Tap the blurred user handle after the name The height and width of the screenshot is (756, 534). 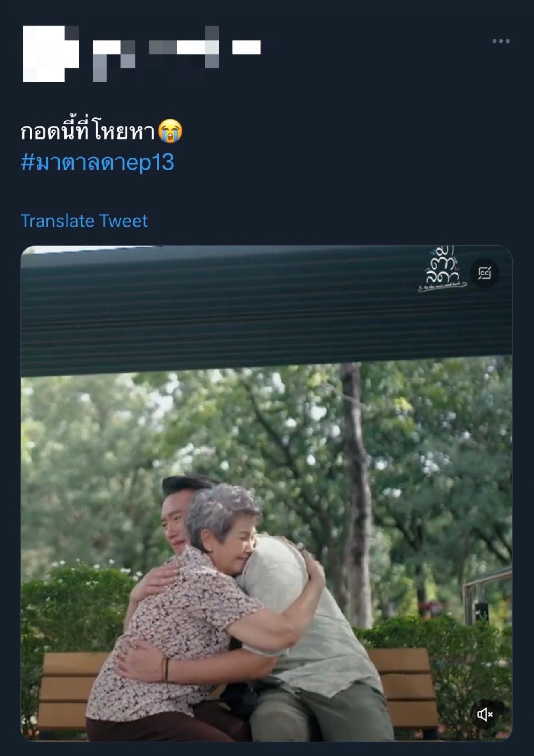coord(246,47)
